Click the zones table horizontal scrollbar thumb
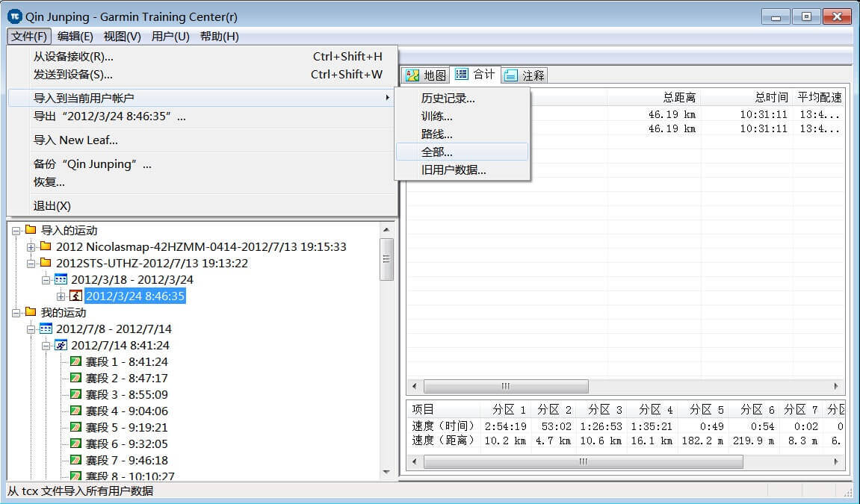860x504 pixels. [x=583, y=462]
